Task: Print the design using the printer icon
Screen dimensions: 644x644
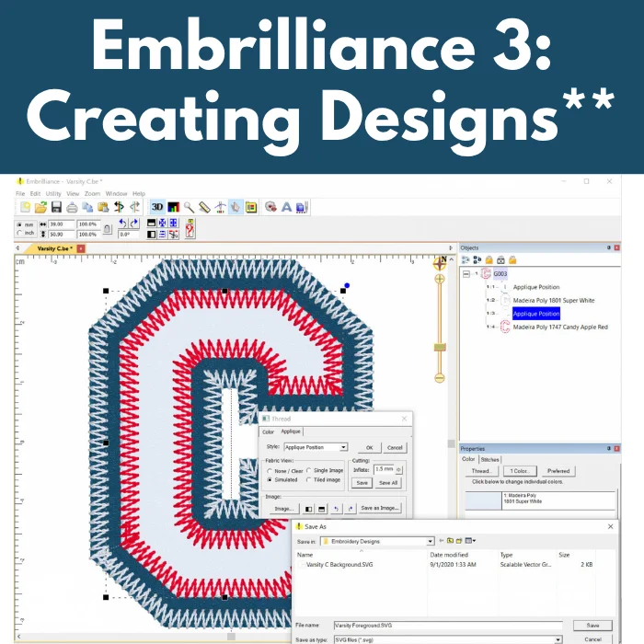Action: tap(72, 207)
